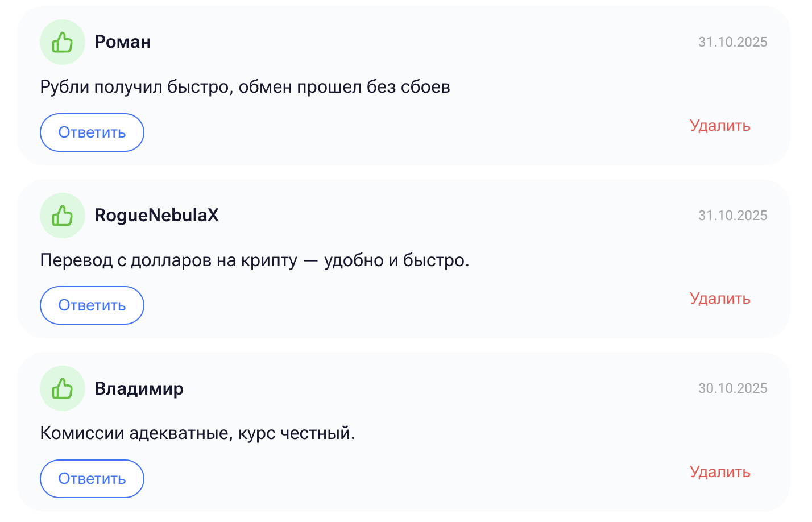Click Ответить under Роман's review
This screenshot has width=812, height=522.
click(x=92, y=132)
